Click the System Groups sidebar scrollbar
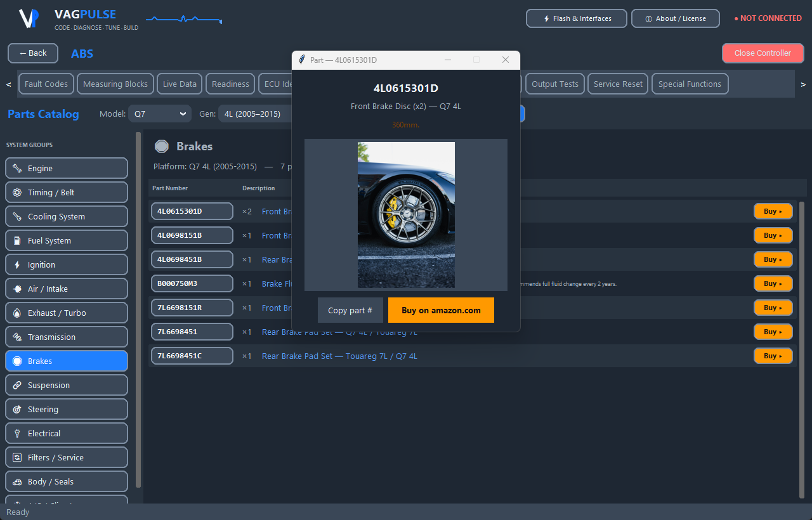 [138, 309]
